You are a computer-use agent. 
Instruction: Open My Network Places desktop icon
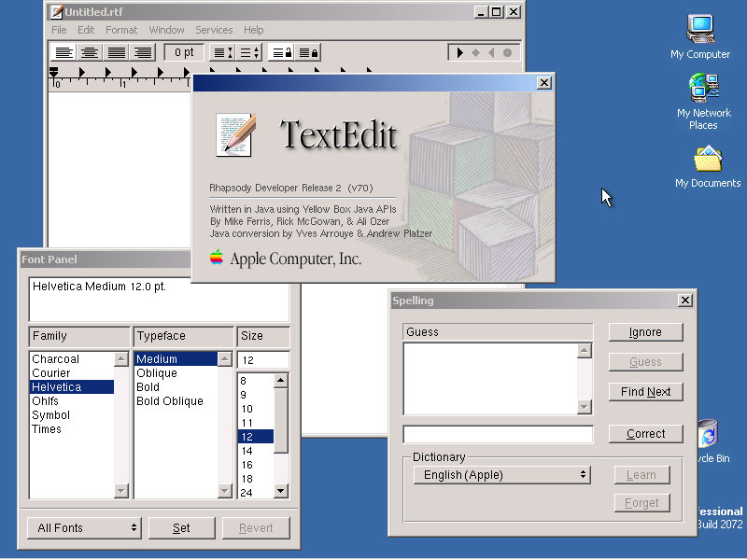click(x=704, y=102)
